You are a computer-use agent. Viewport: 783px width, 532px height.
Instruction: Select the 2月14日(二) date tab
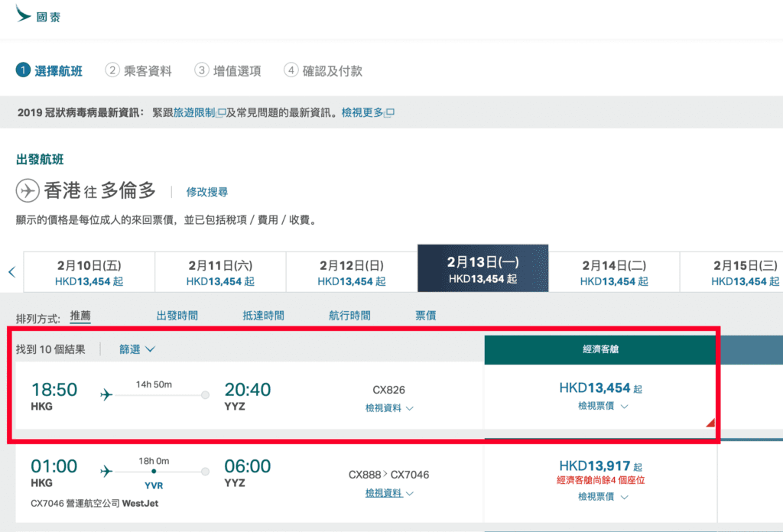point(614,272)
